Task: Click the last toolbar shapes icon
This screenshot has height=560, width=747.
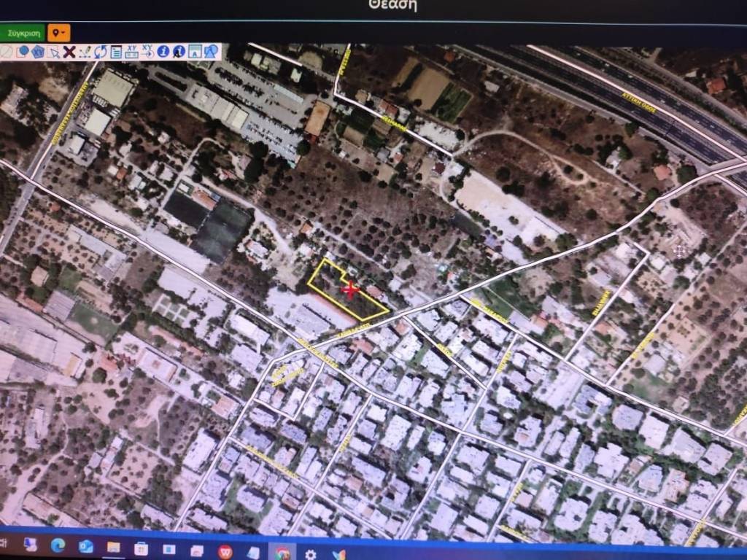Action: point(211,51)
